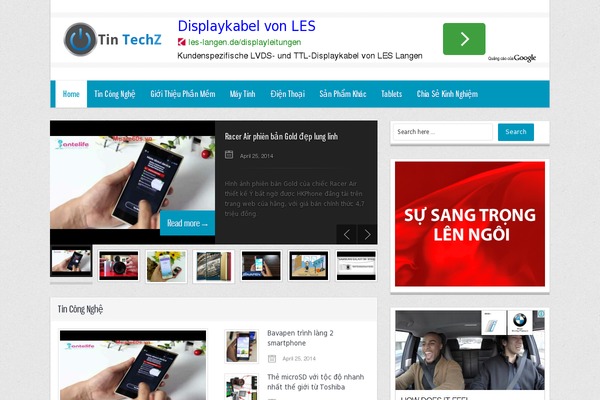Image resolution: width=600 pixels, height=400 pixels.
Task: Open Bavapen trình làng 2 smartphone article
Action: point(300,338)
